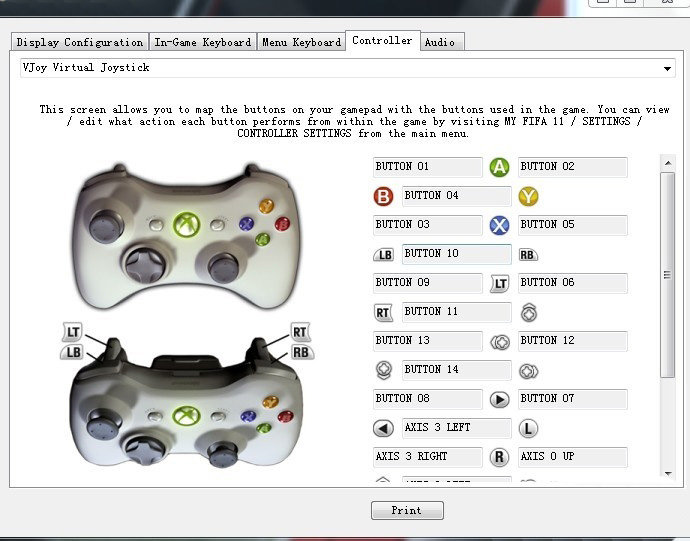Click the scrollbar down arrow in mapping list
This screenshot has height=541, width=690.
pyautogui.click(x=668, y=474)
